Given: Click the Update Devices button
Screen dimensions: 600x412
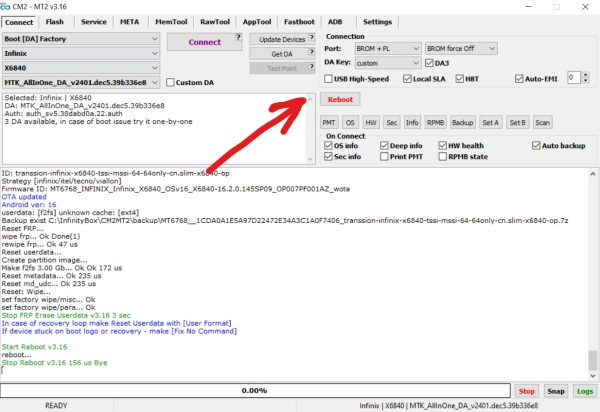Looking at the screenshot, I should click(282, 39).
